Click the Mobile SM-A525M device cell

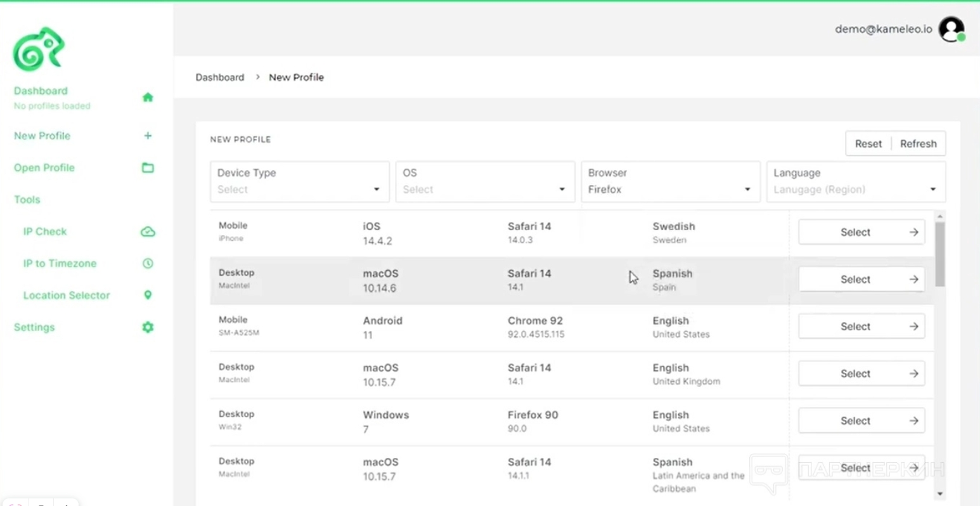[239, 326]
